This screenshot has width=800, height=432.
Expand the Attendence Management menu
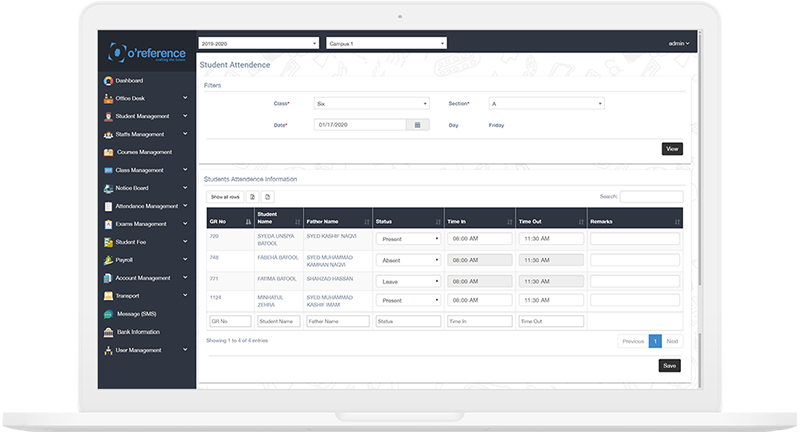coord(146,206)
